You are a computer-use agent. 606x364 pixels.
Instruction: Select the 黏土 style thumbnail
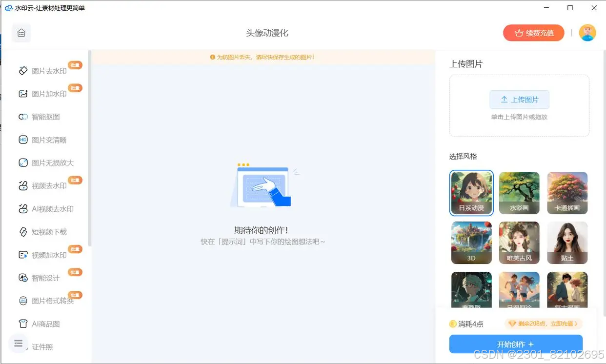click(x=567, y=243)
